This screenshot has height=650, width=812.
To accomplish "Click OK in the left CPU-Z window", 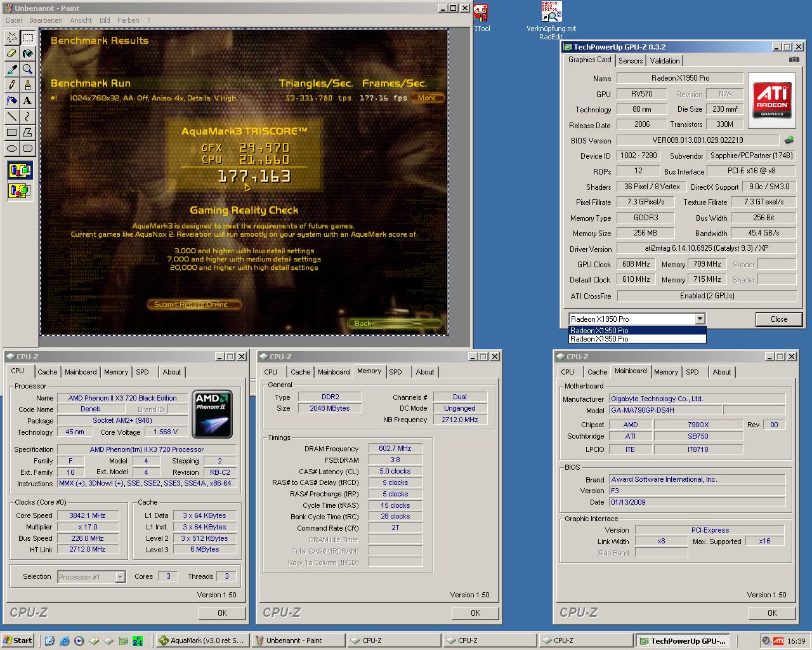I will (x=222, y=613).
